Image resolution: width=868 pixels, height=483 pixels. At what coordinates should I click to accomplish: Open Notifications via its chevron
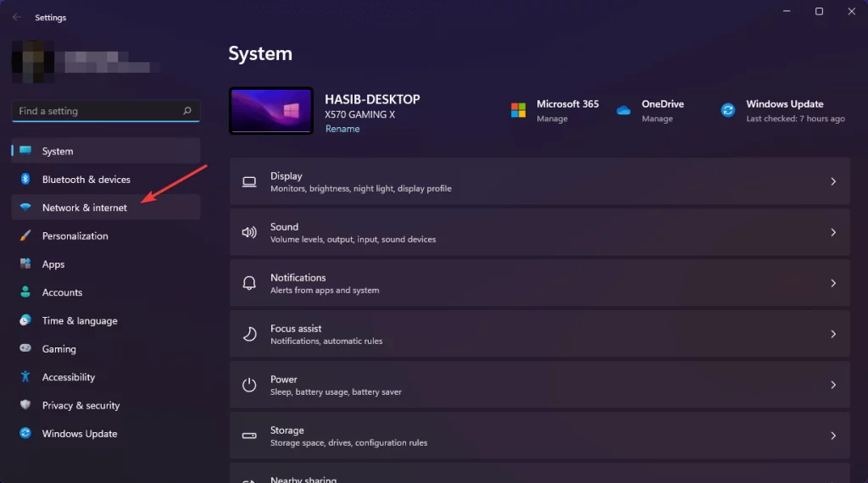tap(833, 283)
